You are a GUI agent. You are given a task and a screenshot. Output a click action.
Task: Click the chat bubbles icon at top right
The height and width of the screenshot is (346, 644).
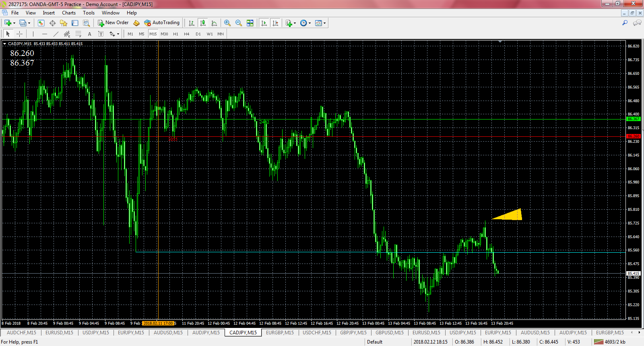637,23
